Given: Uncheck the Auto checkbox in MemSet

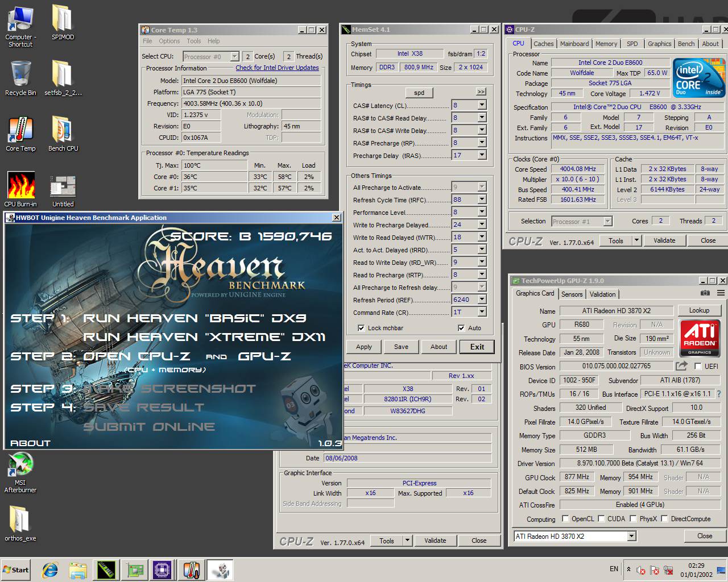Looking at the screenshot, I should click(x=461, y=328).
